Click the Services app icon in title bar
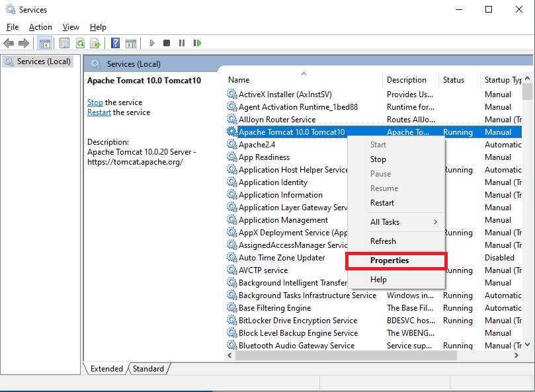This screenshot has width=535, height=392. tap(11, 9)
